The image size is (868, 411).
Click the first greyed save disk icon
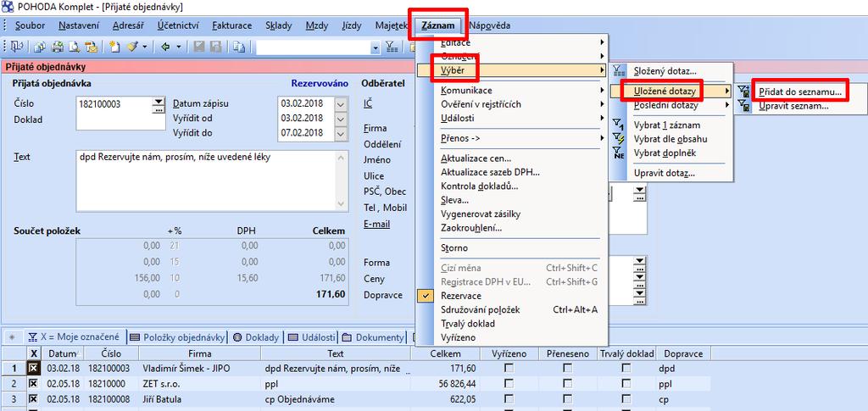198,47
